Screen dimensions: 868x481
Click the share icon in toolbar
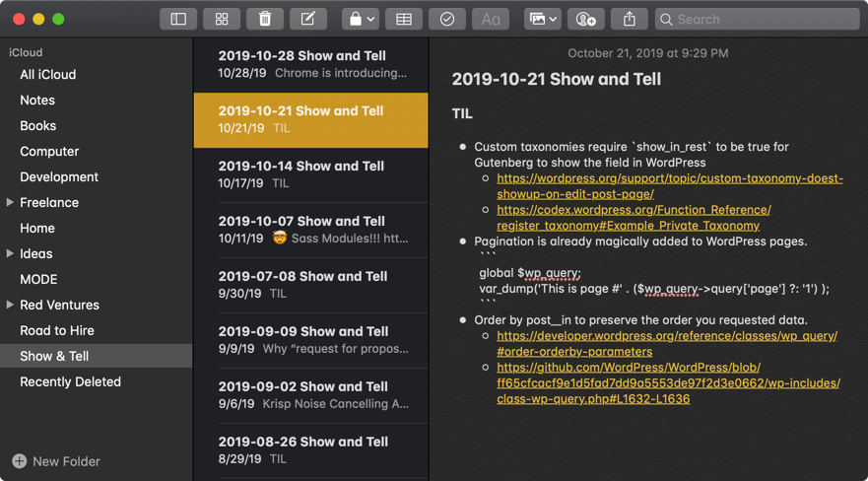point(629,20)
